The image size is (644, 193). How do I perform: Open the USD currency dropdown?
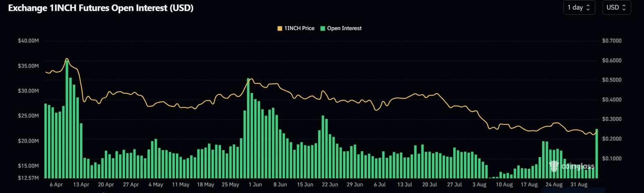(x=616, y=8)
